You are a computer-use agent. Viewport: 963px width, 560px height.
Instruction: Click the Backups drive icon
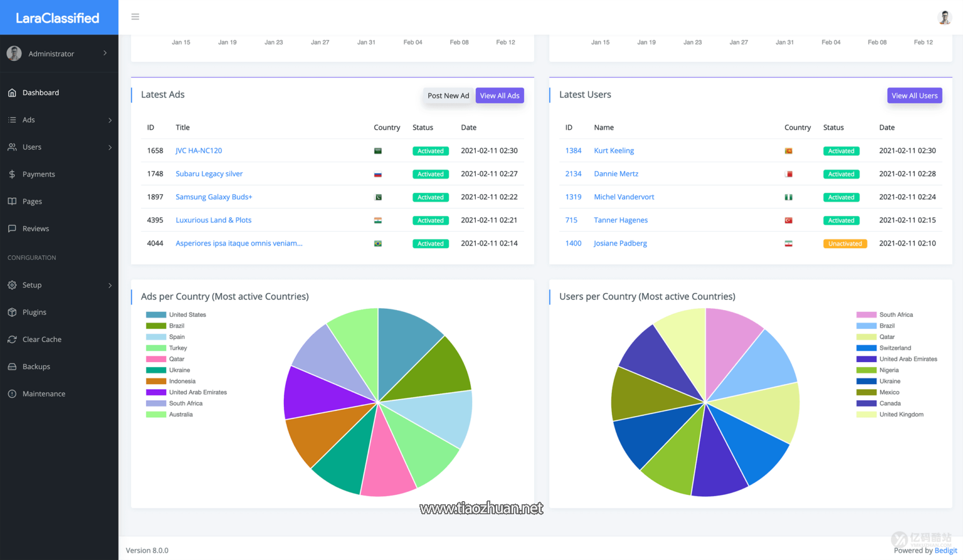point(12,366)
